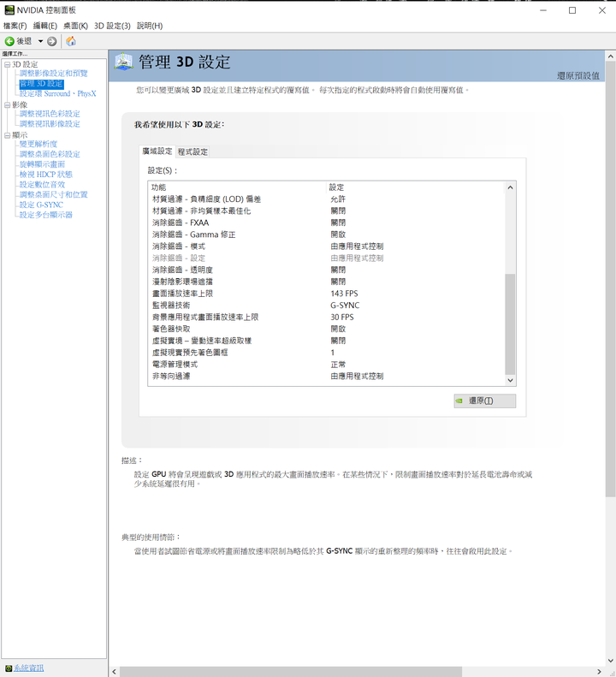Click the green Back arrow icon
Viewport: 616px width, 677px height.
point(9,41)
